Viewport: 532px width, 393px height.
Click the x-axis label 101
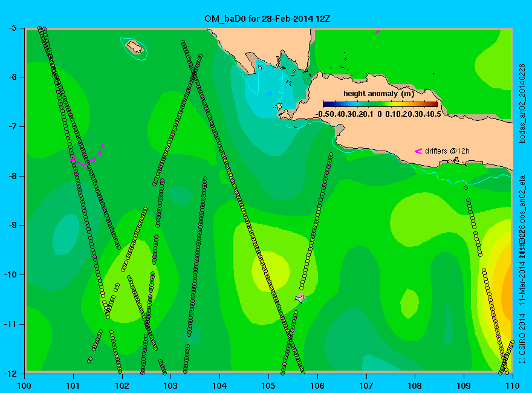[73, 386]
